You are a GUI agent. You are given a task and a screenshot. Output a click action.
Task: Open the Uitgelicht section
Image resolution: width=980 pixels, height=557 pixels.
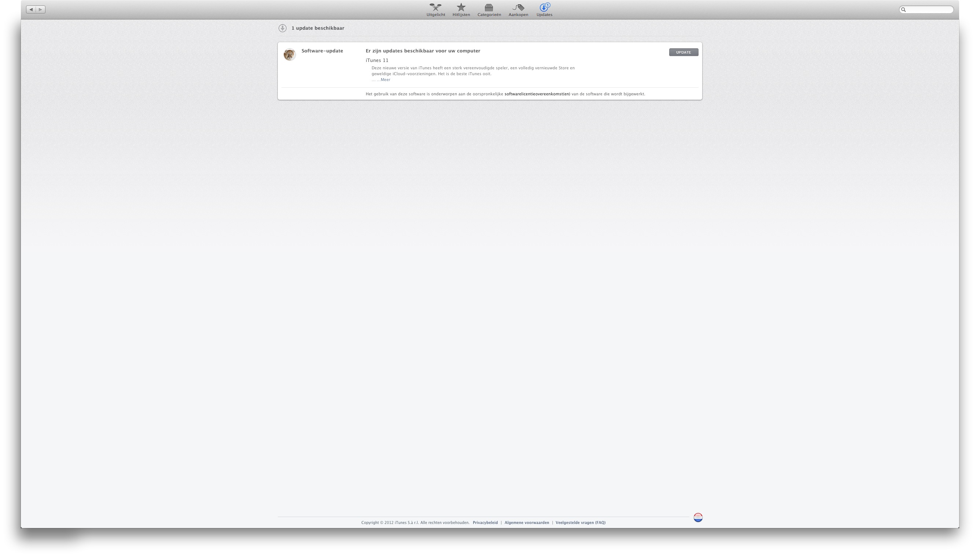pyautogui.click(x=435, y=10)
